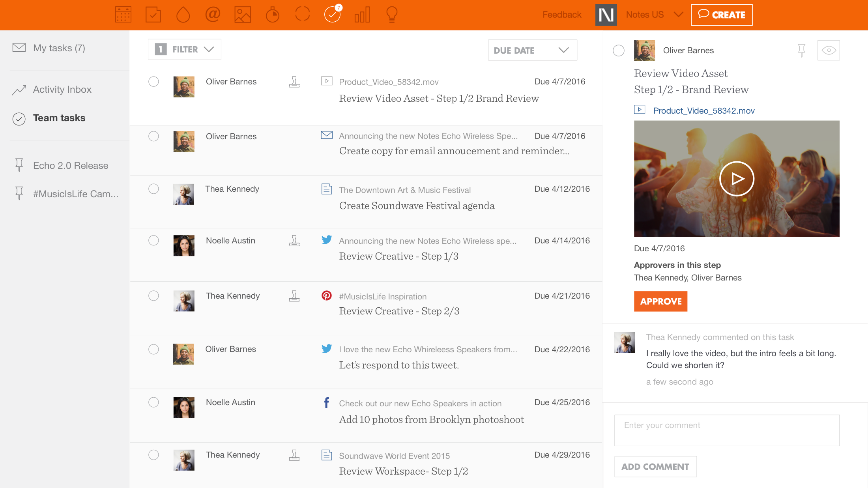Viewport: 868px width, 488px height.
Task: Toggle the eye watch button in detail panel
Action: (829, 50)
